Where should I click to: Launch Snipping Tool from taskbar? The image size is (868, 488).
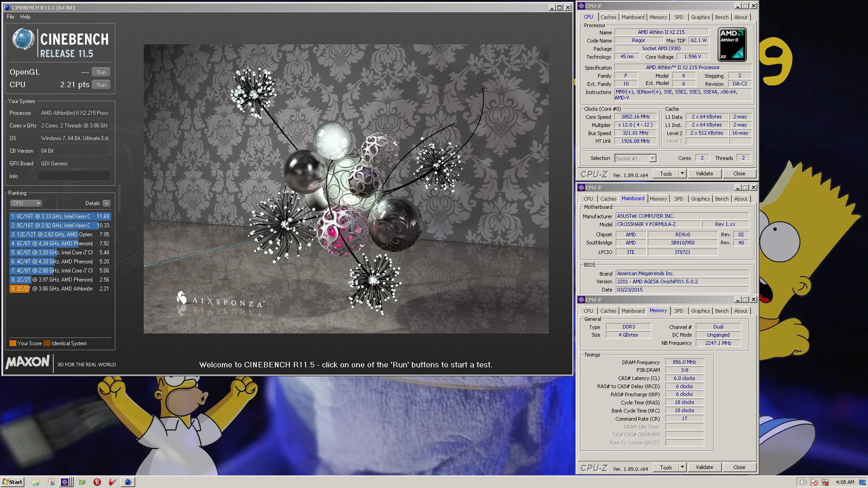(x=51, y=482)
